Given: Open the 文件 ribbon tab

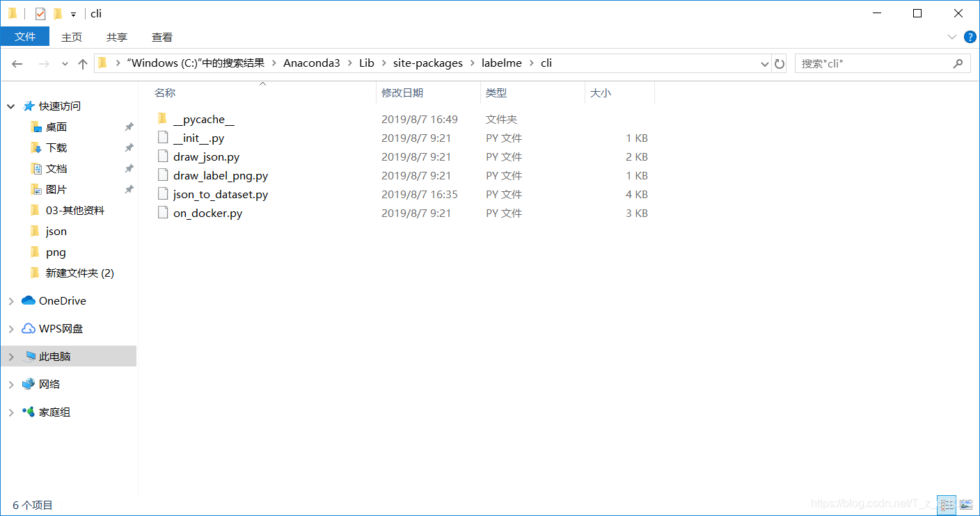Looking at the screenshot, I should tap(25, 37).
